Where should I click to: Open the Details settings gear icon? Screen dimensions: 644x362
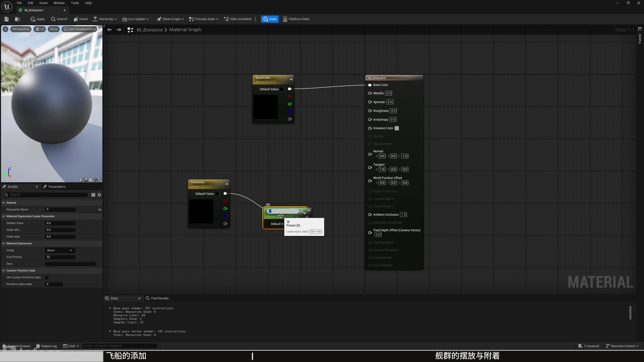pos(99,195)
